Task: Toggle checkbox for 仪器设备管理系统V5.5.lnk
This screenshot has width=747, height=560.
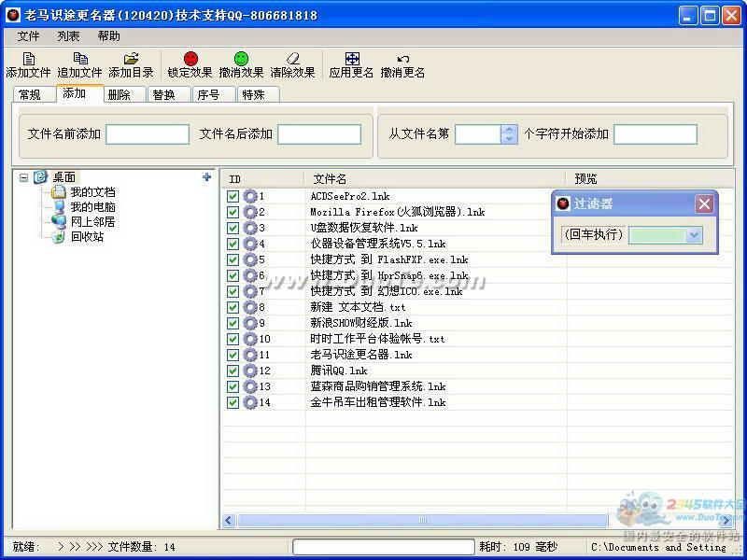Action: tap(233, 244)
